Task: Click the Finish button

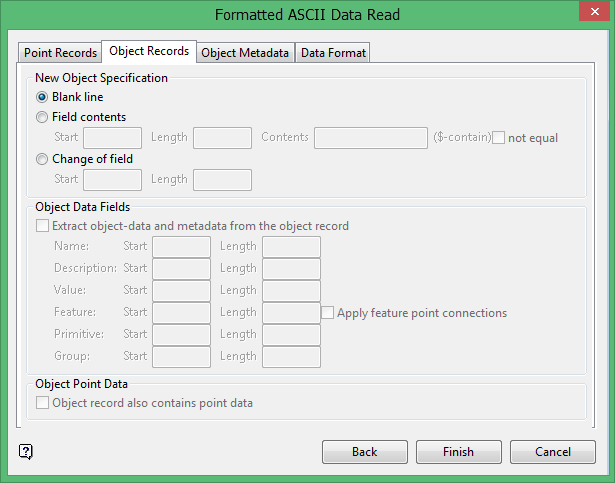Action: [458, 452]
